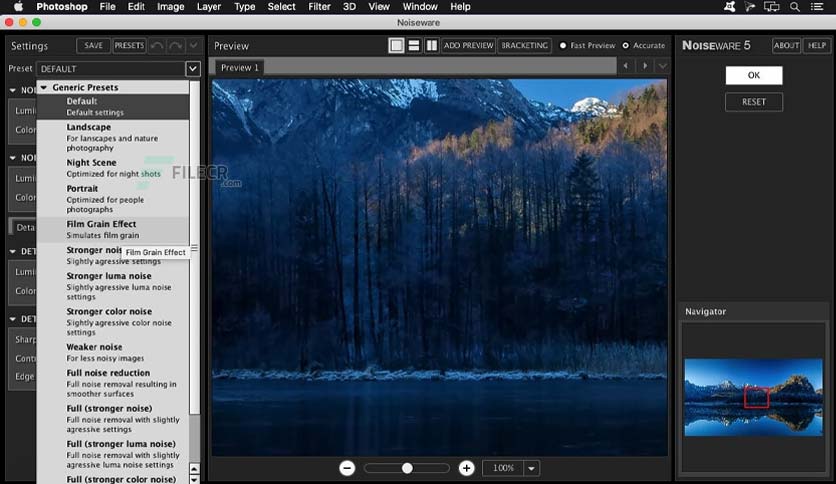Screen dimensions: 836x484
Task: Zoom in with the plus button
Action: pos(467,468)
